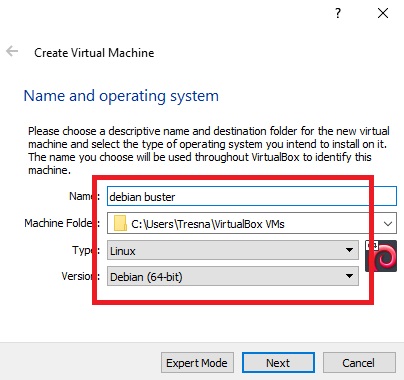
Task: Expand the Machine Folder dropdown arrow
Action: 388,223
